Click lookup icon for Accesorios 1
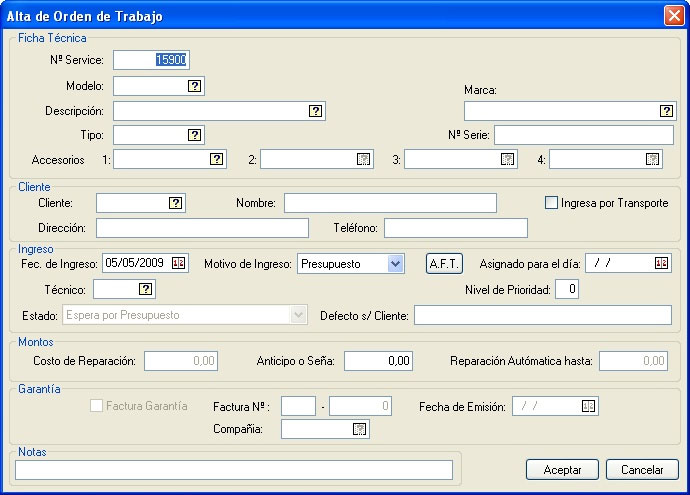 point(216,159)
